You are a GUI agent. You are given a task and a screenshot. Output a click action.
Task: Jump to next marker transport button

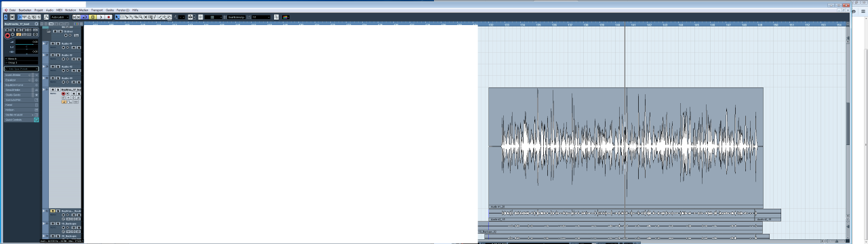79,17
